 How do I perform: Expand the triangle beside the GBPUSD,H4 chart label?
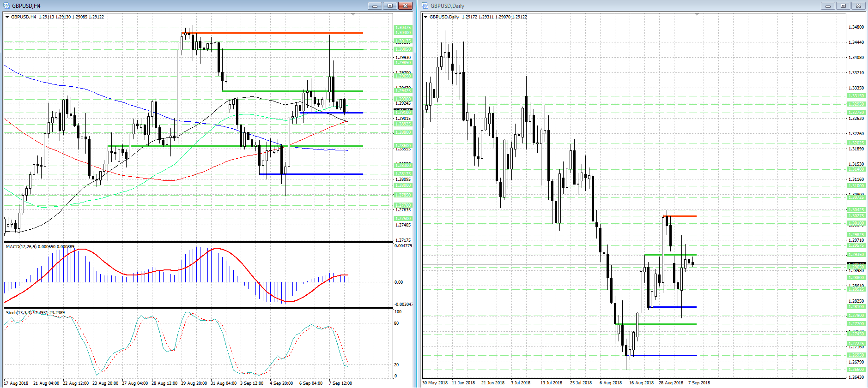tap(7, 17)
